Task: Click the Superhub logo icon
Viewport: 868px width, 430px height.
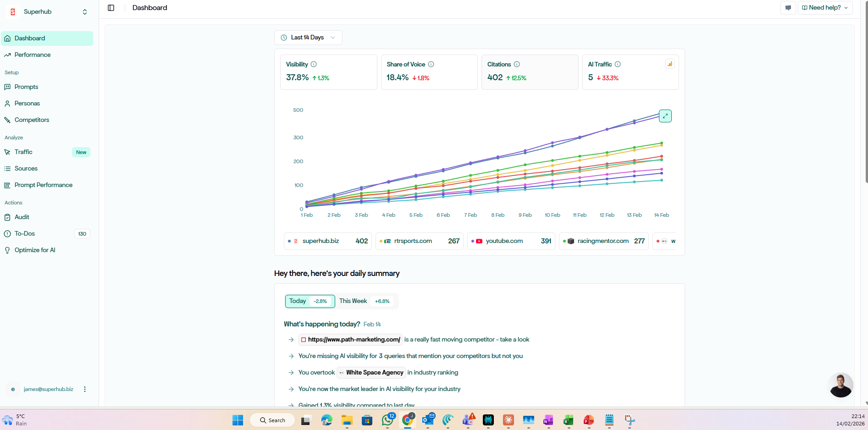Action: (x=13, y=12)
